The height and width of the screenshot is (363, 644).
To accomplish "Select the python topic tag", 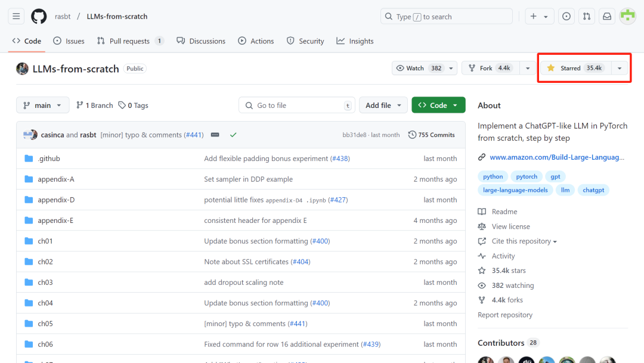I will (x=493, y=176).
